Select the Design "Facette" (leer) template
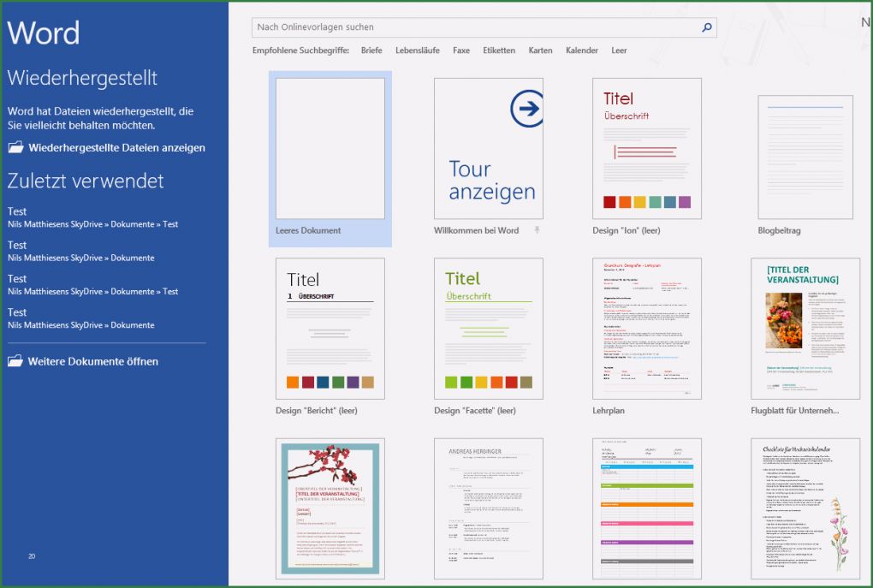 tap(488, 328)
